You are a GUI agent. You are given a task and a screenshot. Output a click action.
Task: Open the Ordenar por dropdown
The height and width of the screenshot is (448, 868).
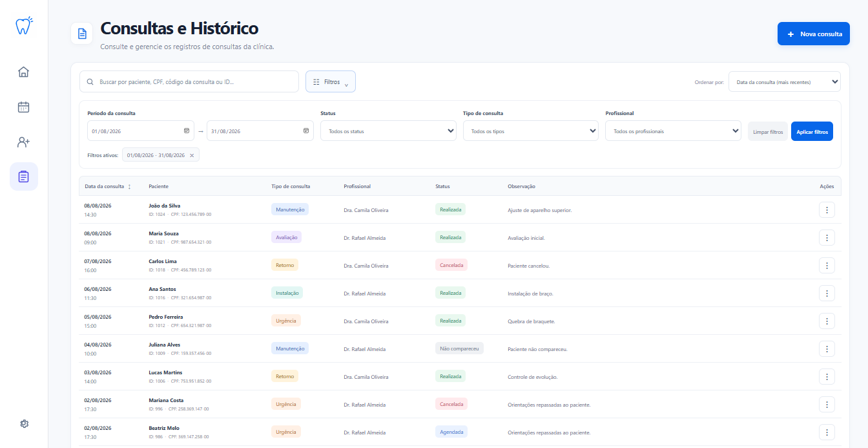point(785,82)
